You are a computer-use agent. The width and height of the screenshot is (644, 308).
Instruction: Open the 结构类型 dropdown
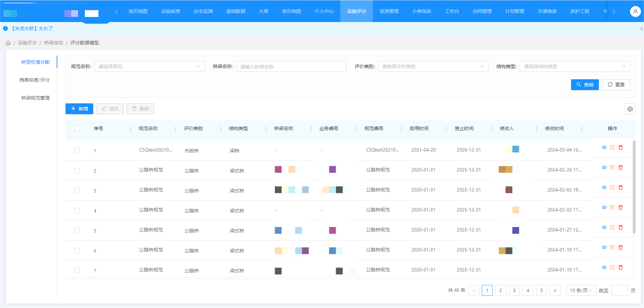click(575, 66)
